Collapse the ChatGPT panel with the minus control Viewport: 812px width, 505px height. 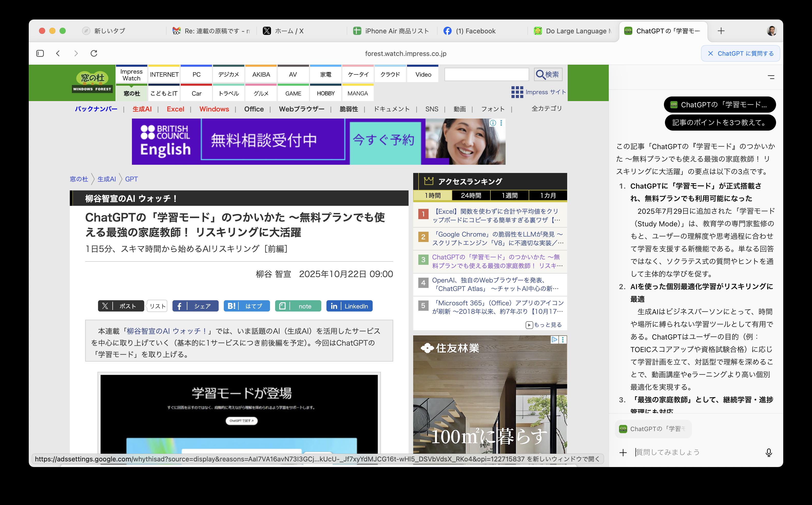coord(771,77)
